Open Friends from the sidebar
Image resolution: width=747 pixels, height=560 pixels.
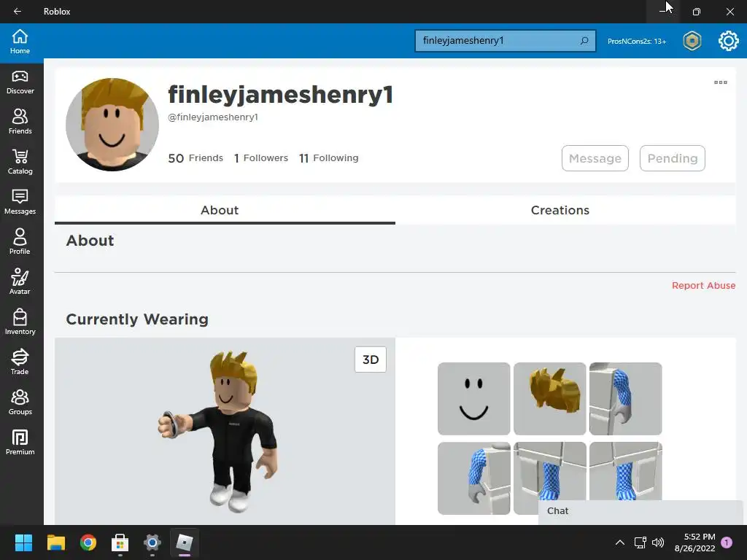[x=20, y=122]
